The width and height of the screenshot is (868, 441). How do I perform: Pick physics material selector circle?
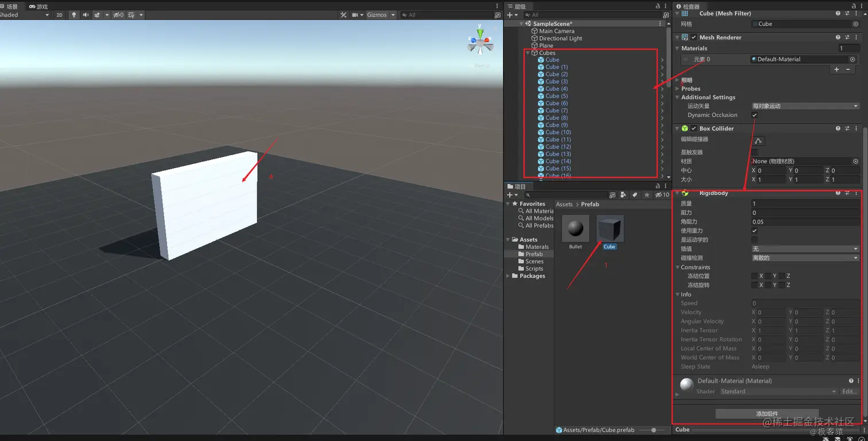855,161
